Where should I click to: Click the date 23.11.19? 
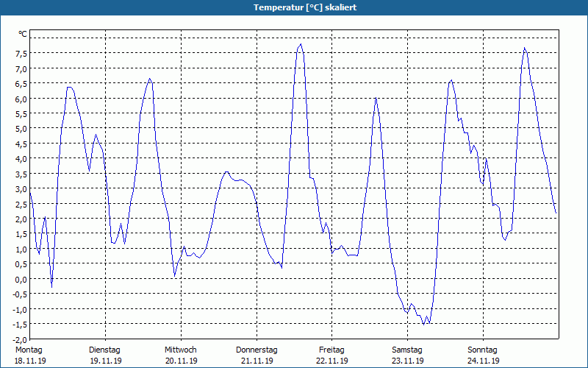408,361
